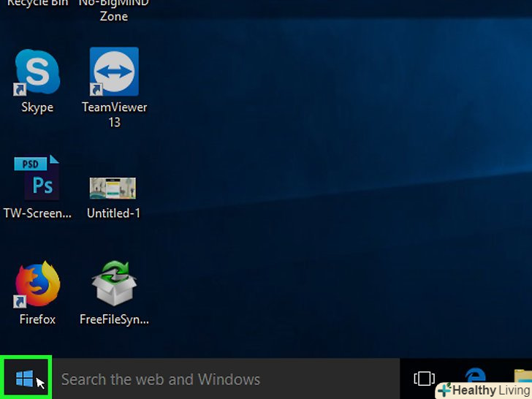Viewport: 532px width, 399px height.
Task: Select the TeamViewer 13 desktop icon
Action: [114, 72]
